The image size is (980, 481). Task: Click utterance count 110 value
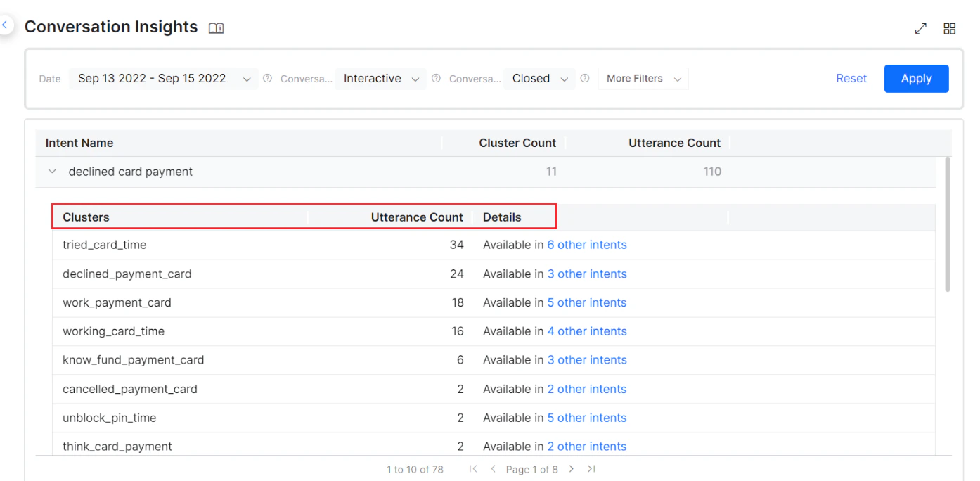[712, 172]
